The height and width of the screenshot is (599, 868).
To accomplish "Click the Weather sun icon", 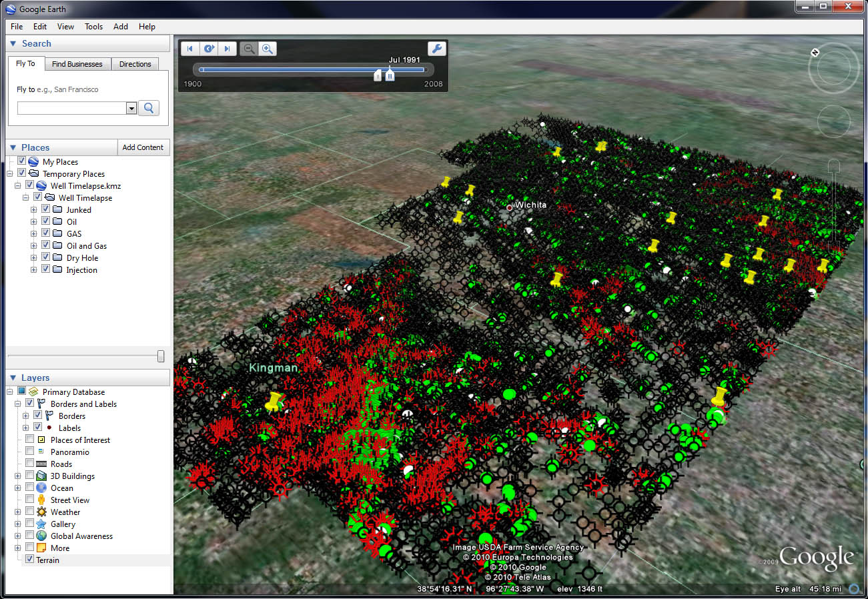I will coord(41,512).
